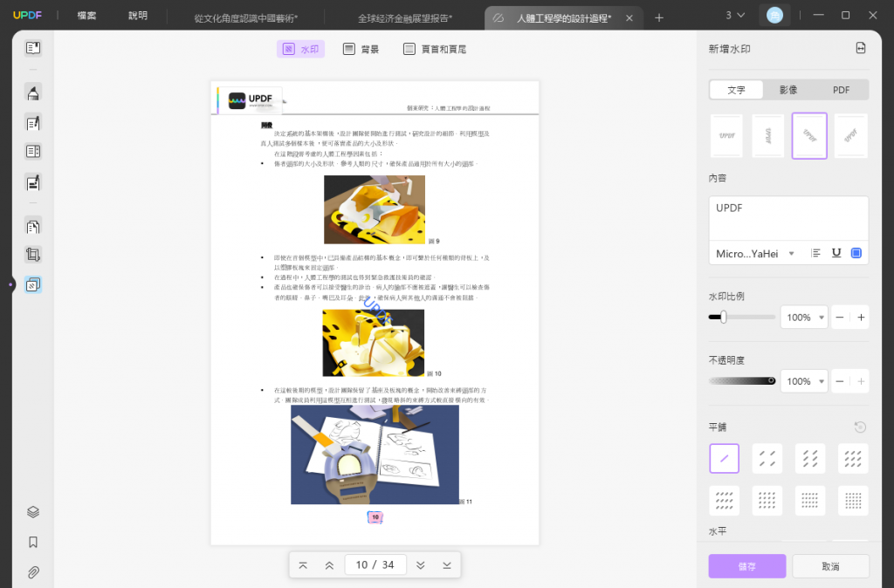Expand the open tabs count dropdown
The width and height of the screenshot is (894, 588).
coord(735,16)
